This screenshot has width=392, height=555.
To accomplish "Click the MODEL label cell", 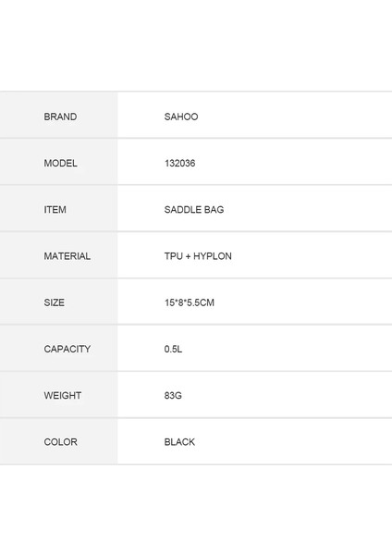I will [x=59, y=162].
